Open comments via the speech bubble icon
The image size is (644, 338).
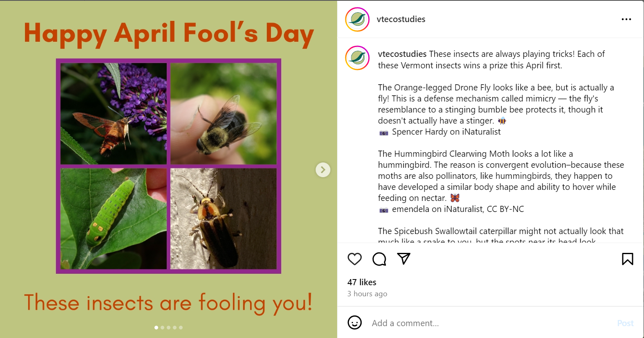379,259
